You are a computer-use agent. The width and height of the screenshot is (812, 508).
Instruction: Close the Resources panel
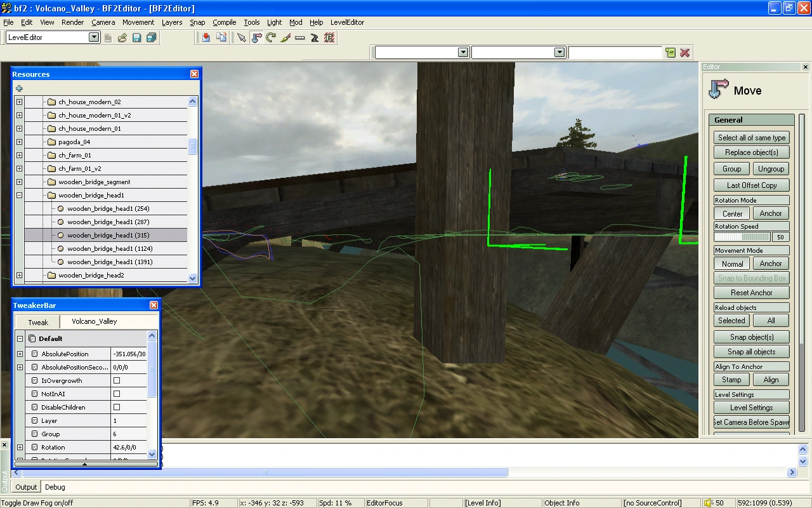coord(194,74)
